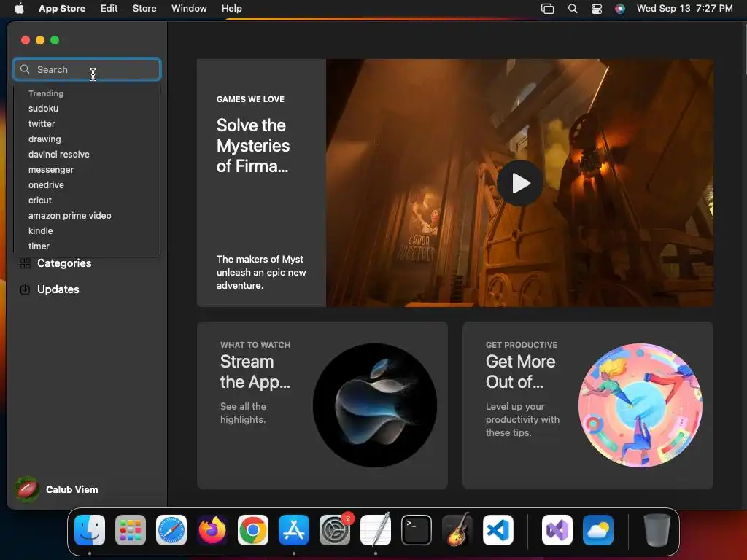
Task: Open Control Center in menu bar
Action: [597, 9]
